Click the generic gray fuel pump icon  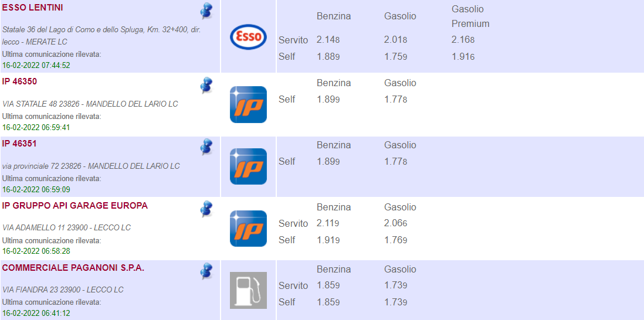tap(248, 290)
